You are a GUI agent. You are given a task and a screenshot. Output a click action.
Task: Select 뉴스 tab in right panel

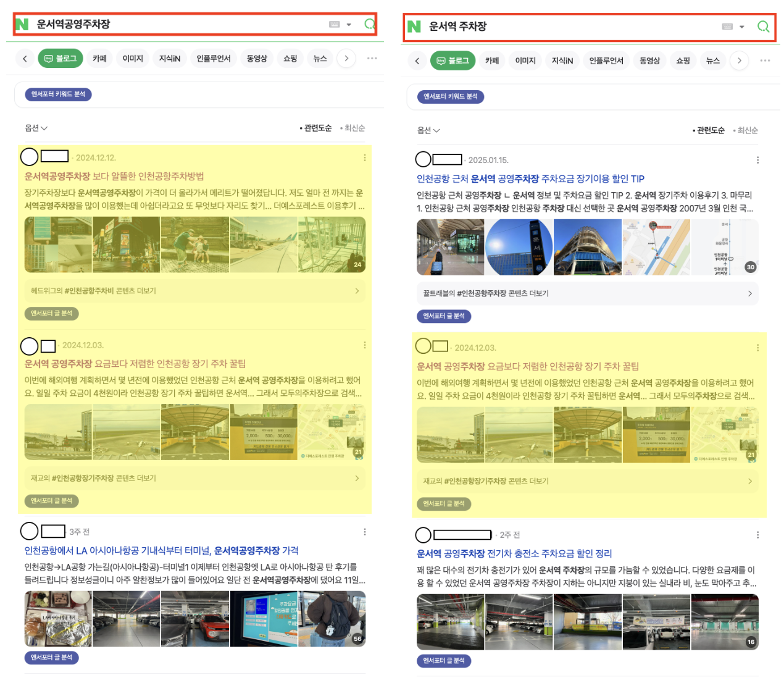[x=713, y=61]
